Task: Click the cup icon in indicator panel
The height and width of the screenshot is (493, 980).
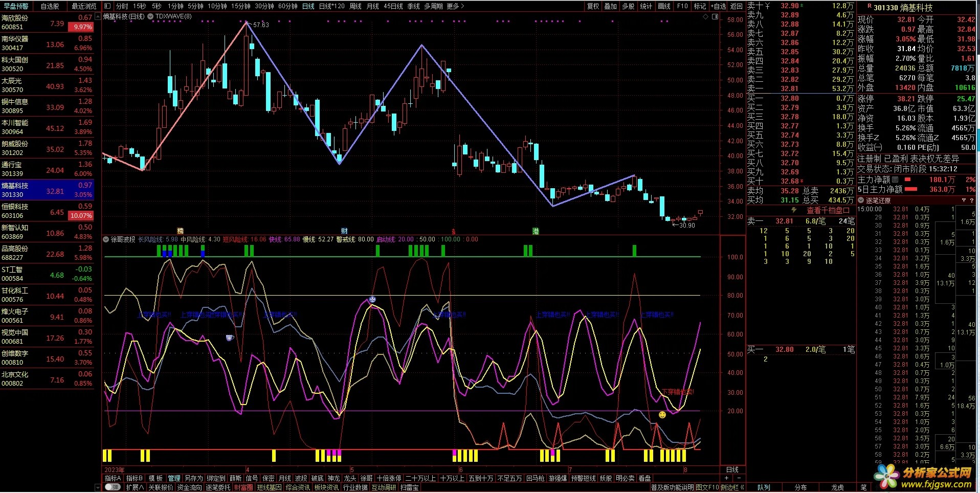Action: click(230, 338)
